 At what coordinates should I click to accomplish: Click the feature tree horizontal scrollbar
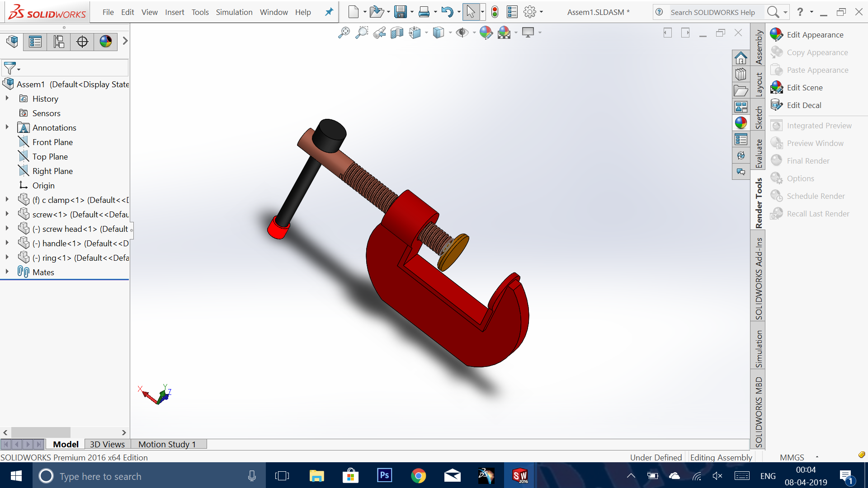41,432
